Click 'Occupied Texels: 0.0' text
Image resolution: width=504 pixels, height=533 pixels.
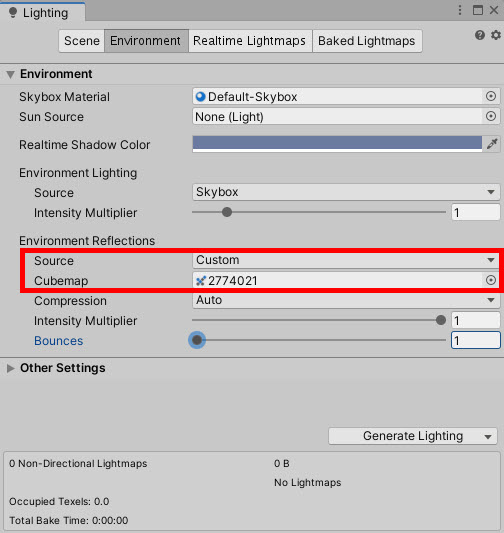[x=59, y=502]
